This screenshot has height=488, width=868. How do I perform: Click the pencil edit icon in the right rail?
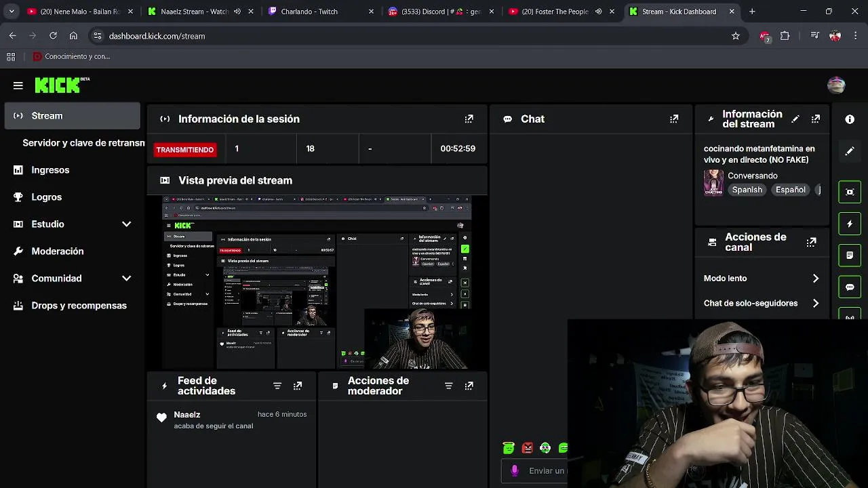point(850,151)
